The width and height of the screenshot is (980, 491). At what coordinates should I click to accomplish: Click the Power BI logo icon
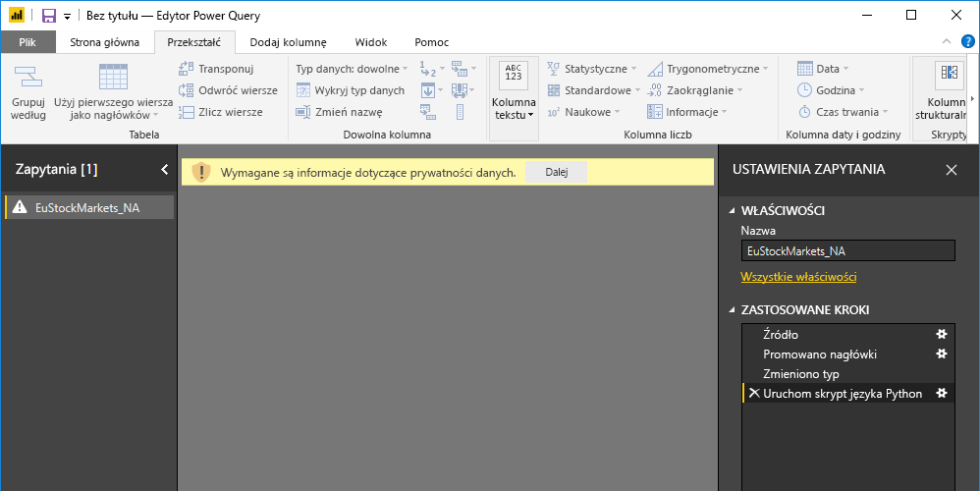point(17,15)
